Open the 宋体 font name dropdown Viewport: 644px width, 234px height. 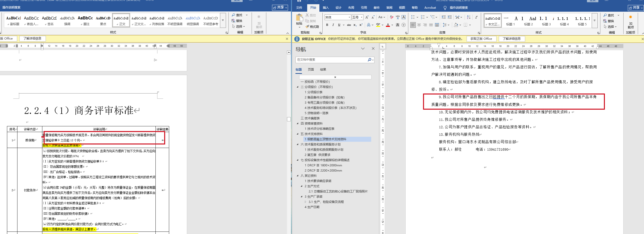[x=349, y=17]
